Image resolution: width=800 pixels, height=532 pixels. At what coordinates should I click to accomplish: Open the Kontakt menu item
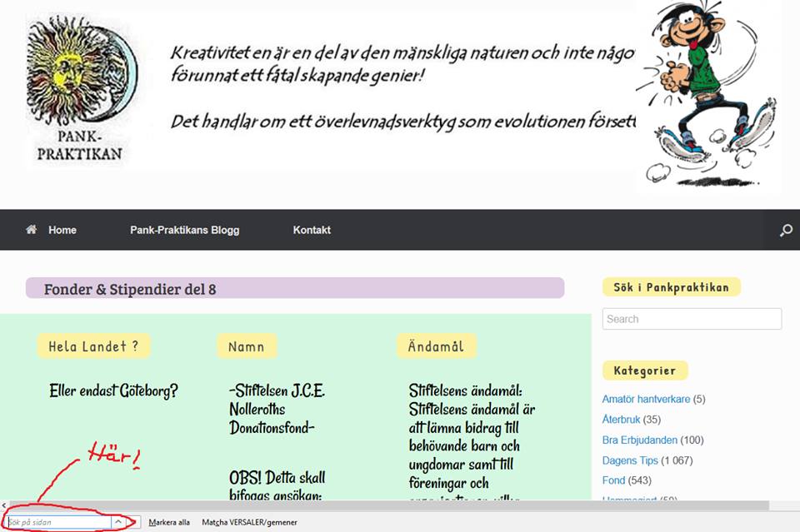312,230
